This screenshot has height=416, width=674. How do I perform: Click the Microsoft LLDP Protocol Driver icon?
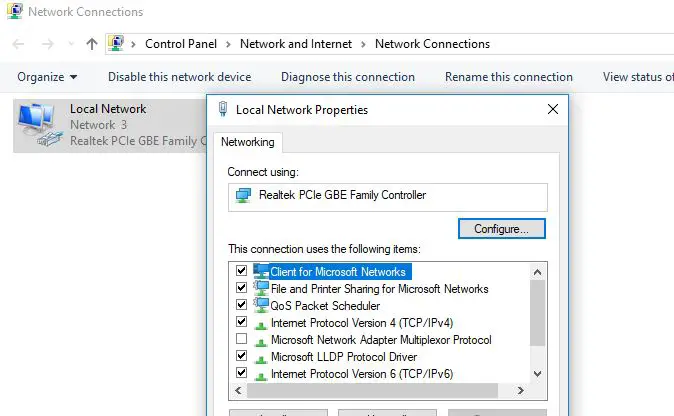point(262,357)
